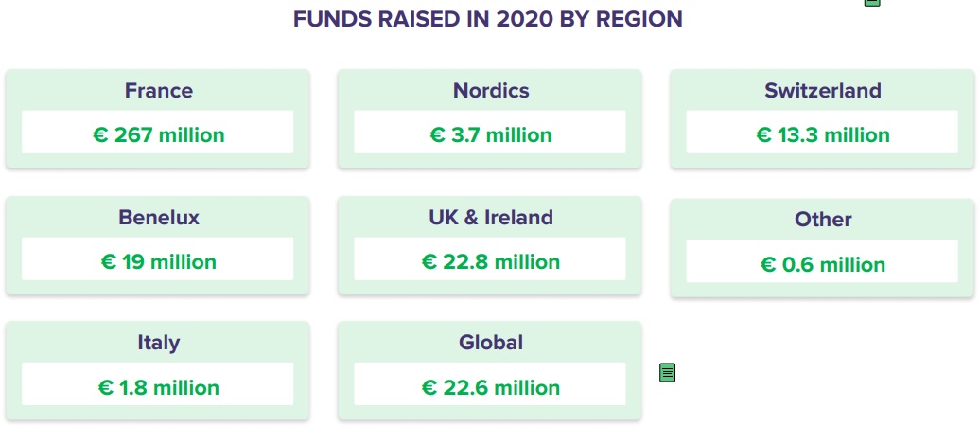This screenshot has height=444, width=980.
Task: Select the Italy card heading
Action: (159, 343)
